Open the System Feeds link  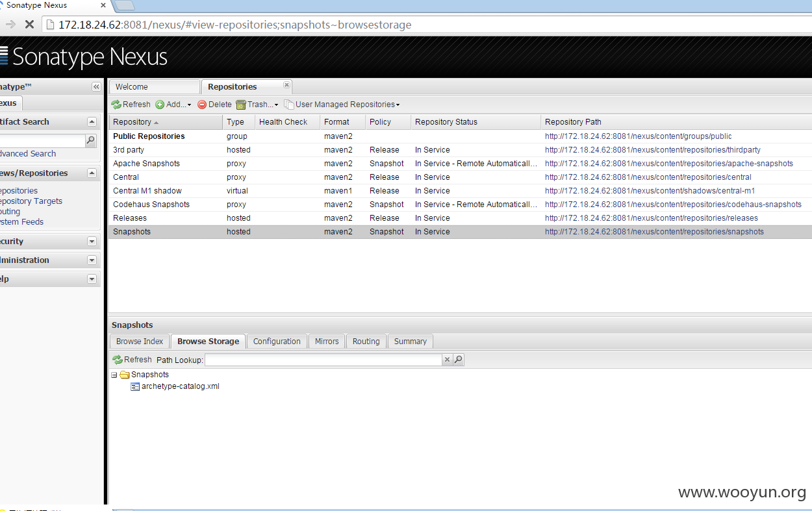click(22, 222)
